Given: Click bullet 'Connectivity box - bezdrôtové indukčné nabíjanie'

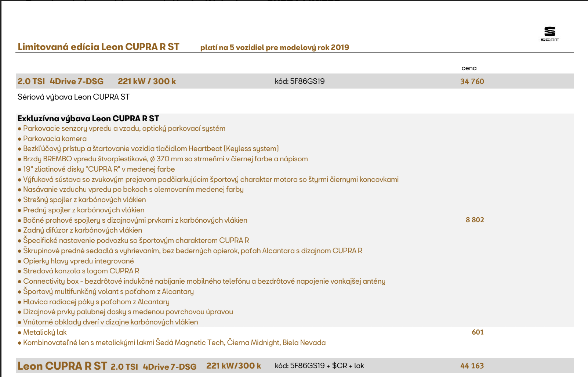Looking at the screenshot, I should [x=202, y=281].
